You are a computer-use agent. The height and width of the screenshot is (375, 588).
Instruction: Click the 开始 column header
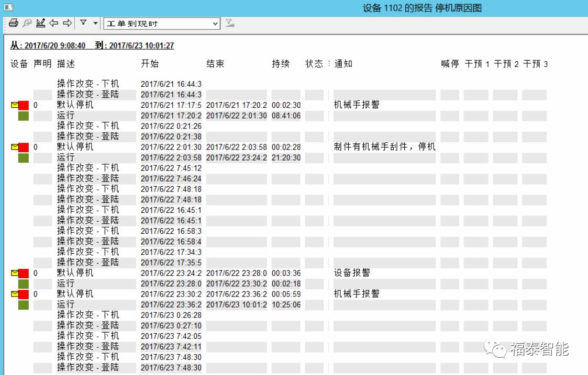(150, 64)
